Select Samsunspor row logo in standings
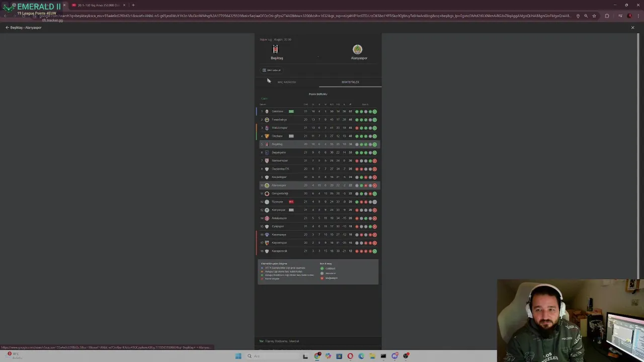The width and height of the screenshot is (644, 362). click(x=267, y=160)
